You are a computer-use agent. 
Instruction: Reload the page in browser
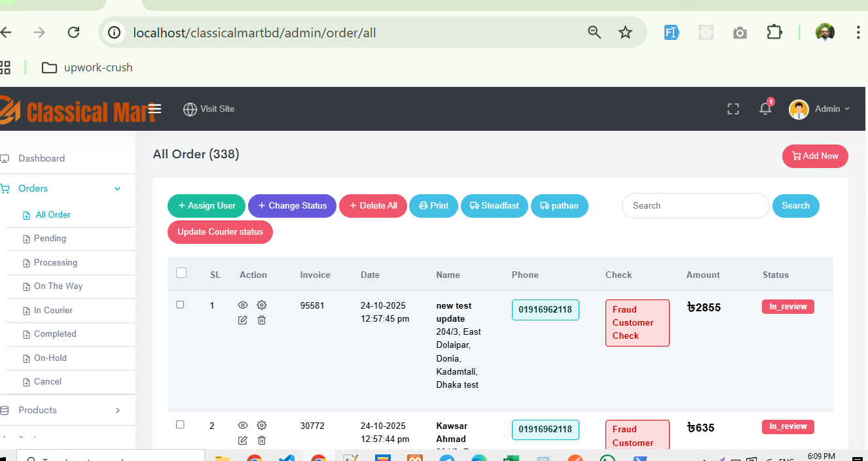(74, 33)
